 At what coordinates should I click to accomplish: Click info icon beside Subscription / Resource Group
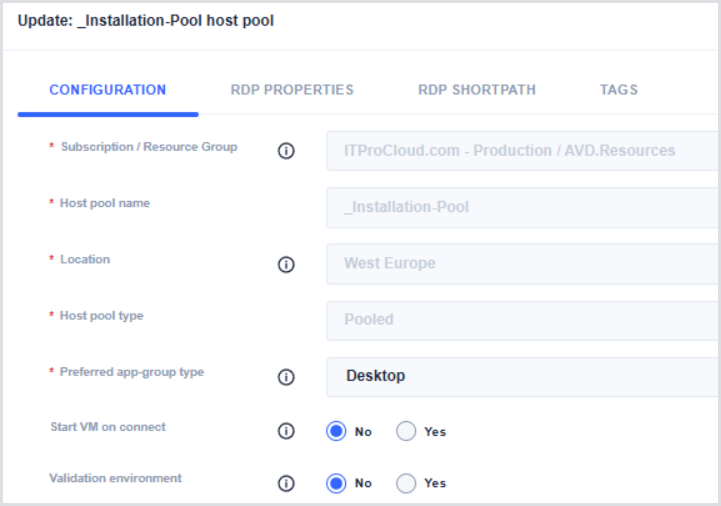tap(286, 151)
